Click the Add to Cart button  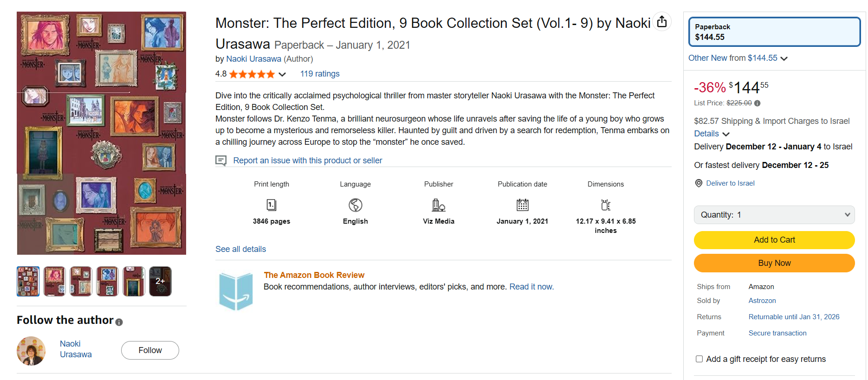click(x=774, y=240)
